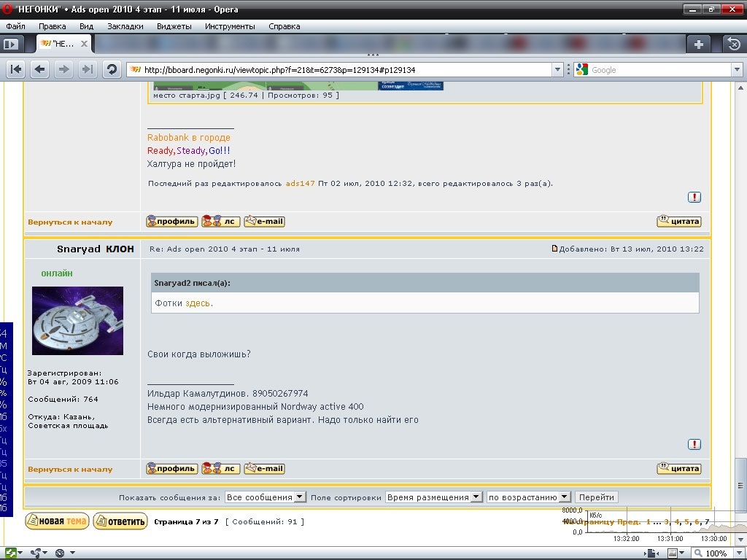Viewport: 747px width, 560px height.
Task: Open a new tab with plus button
Action: point(699,44)
